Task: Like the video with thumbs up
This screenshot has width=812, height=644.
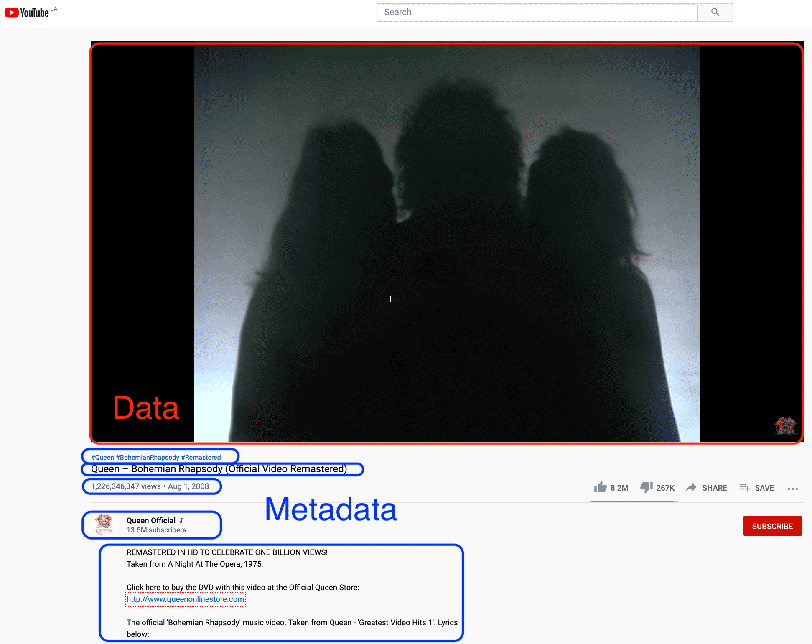Action: click(x=601, y=487)
